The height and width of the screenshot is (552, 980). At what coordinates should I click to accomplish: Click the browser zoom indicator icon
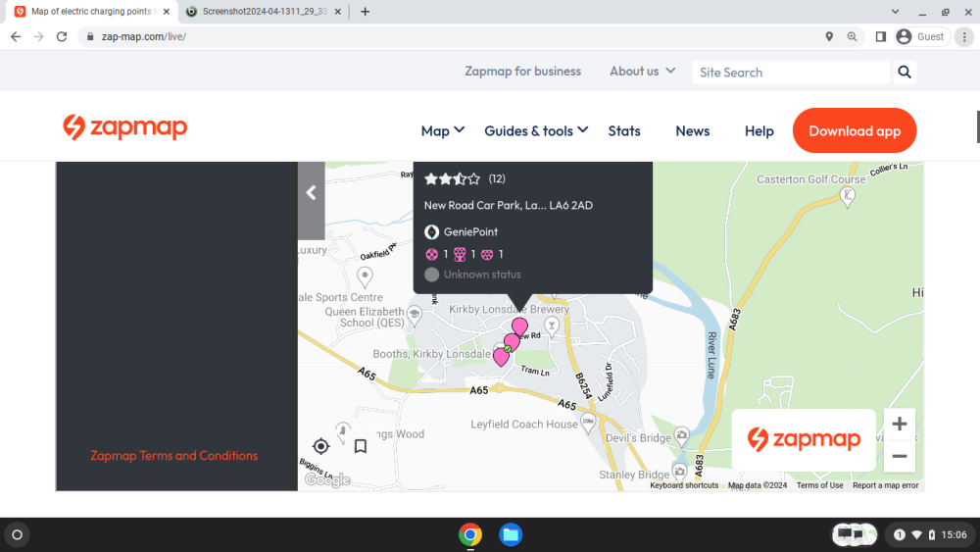click(852, 37)
